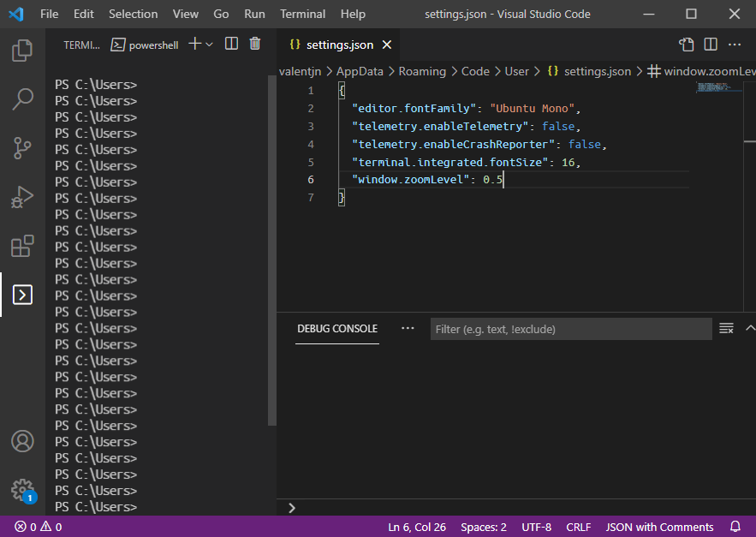Click the VS Code logo icon in the title bar
Viewport: 756px width, 537px height.
click(x=16, y=14)
